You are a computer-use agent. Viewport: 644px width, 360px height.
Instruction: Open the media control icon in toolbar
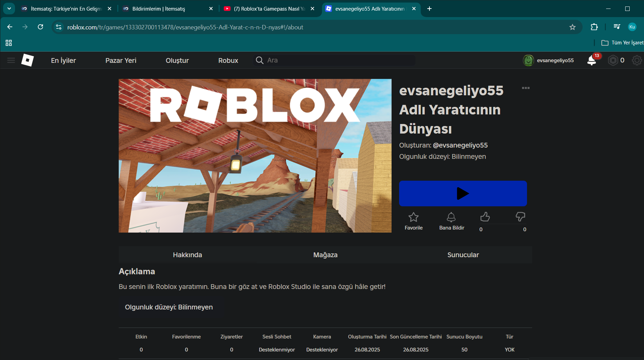coord(617,27)
